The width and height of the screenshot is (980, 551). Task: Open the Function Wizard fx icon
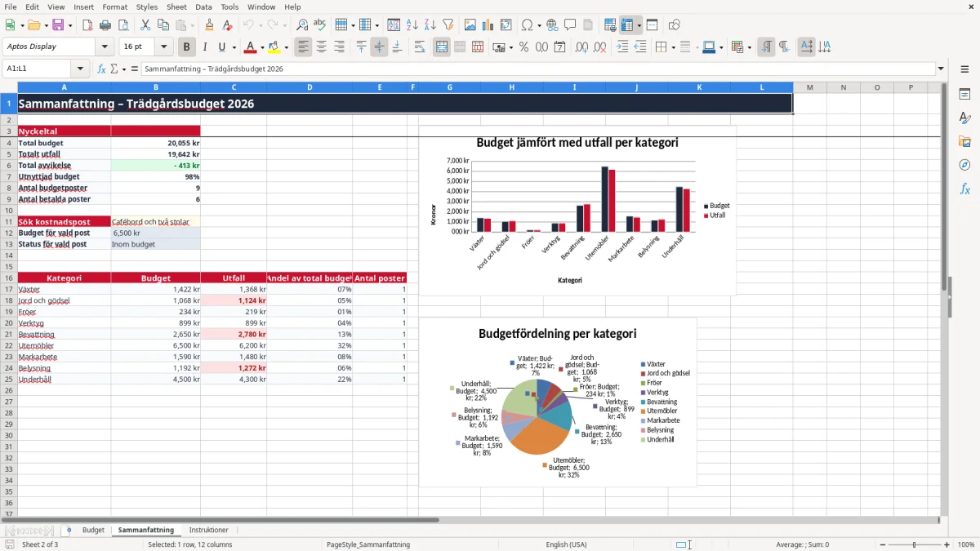coord(102,69)
